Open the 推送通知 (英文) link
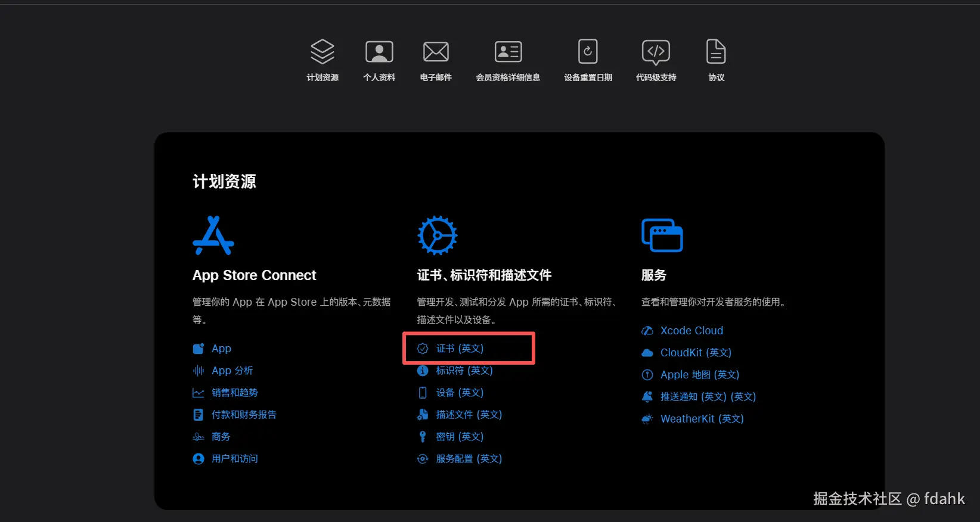This screenshot has width=980, height=522. (708, 397)
